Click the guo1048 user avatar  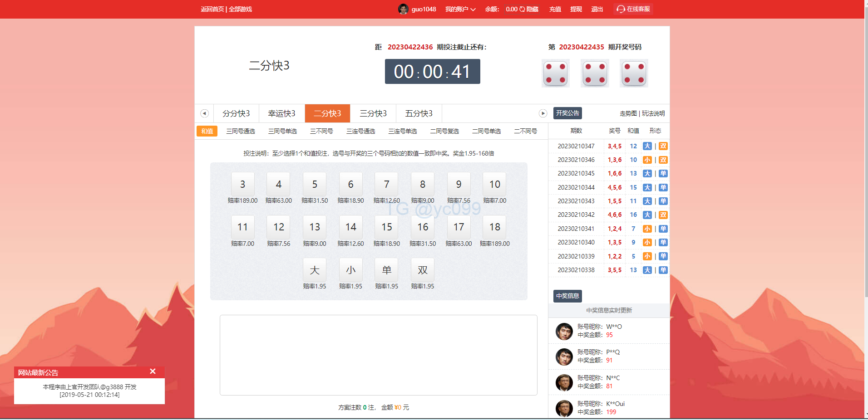coord(403,9)
